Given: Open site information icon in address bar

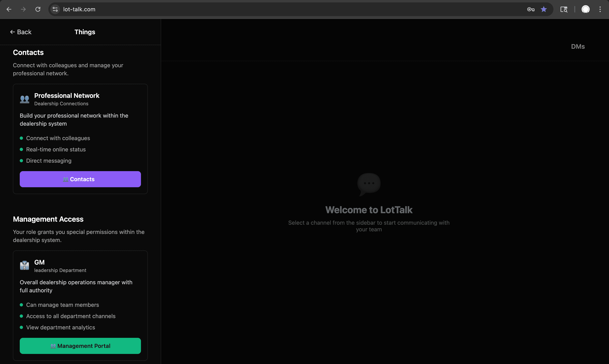Looking at the screenshot, I should [55, 9].
